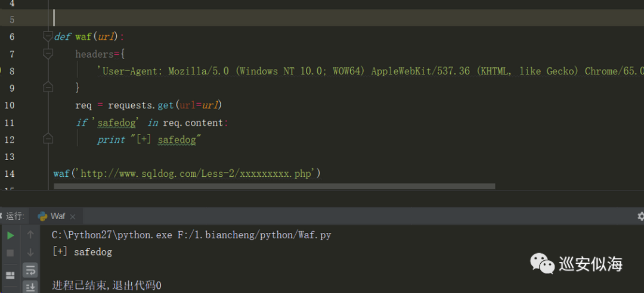
Task: Click the print "[+] safedog" string
Action: click(166, 140)
